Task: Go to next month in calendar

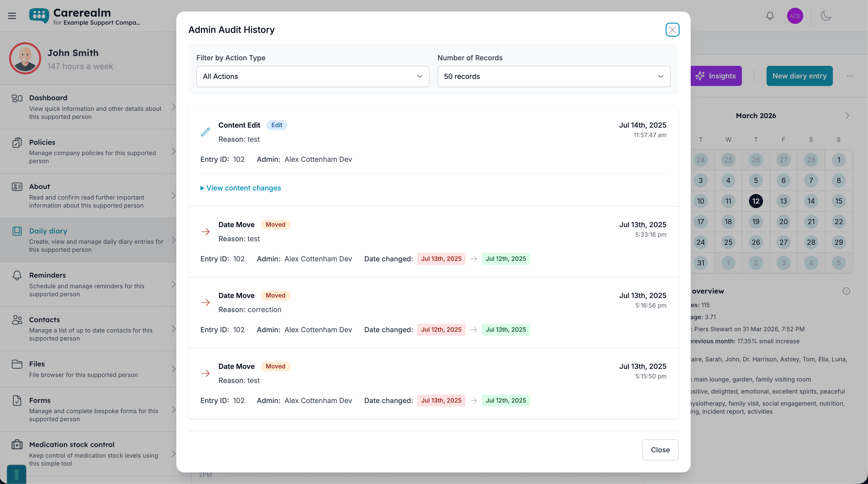Action: pyautogui.click(x=847, y=116)
